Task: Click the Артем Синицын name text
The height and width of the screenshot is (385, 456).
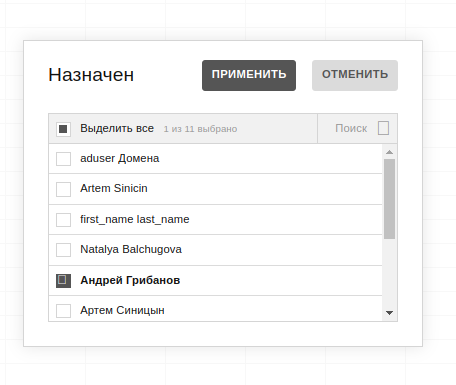Action: tap(122, 310)
